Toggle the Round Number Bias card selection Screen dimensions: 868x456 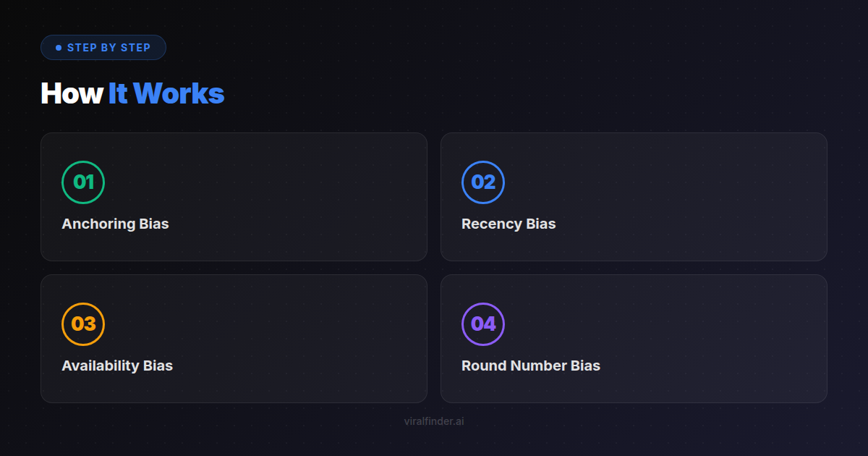[x=633, y=338]
